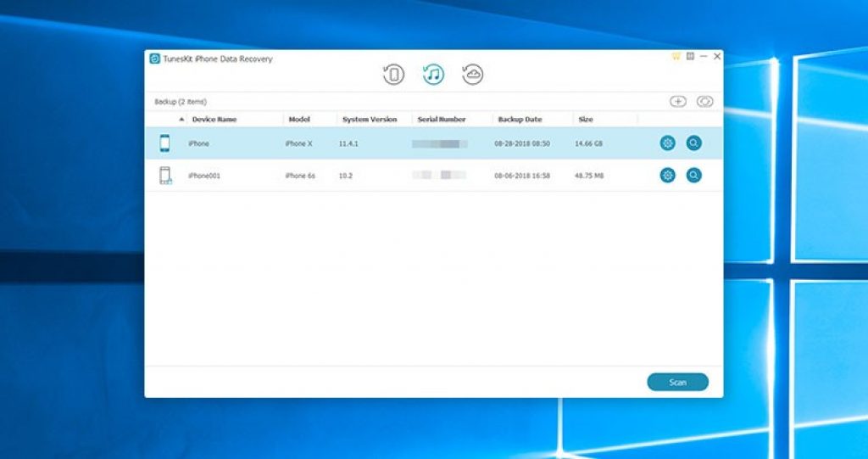Viewport: 868px width, 459px height.
Task: Click the blurred serial number of iPhone X
Action: (440, 143)
